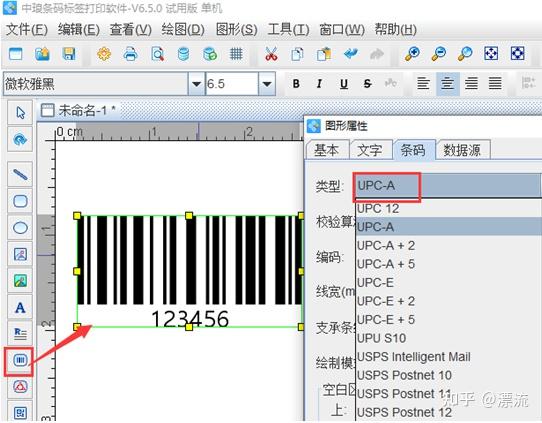Toggle the grid display icon
542x423 pixels.
(236, 54)
